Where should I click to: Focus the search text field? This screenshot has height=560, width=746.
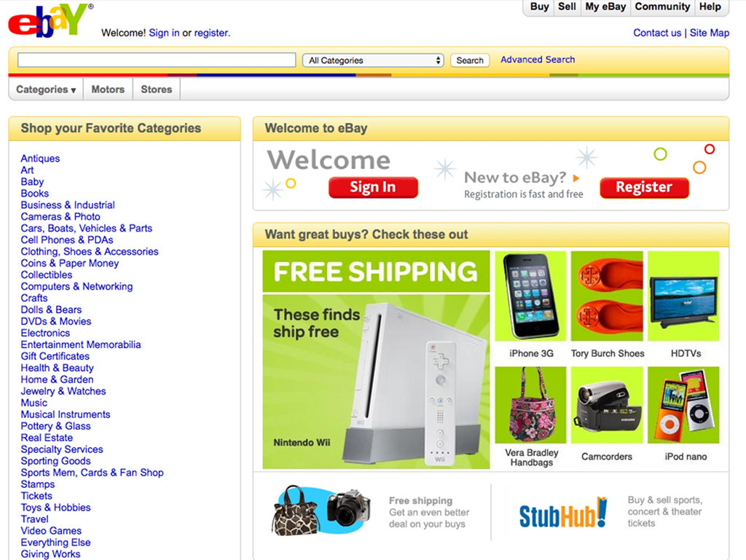tap(157, 60)
